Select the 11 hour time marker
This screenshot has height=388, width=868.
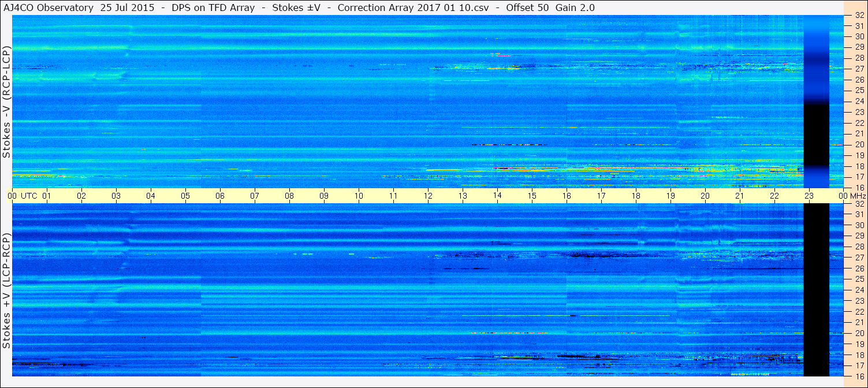(x=393, y=196)
